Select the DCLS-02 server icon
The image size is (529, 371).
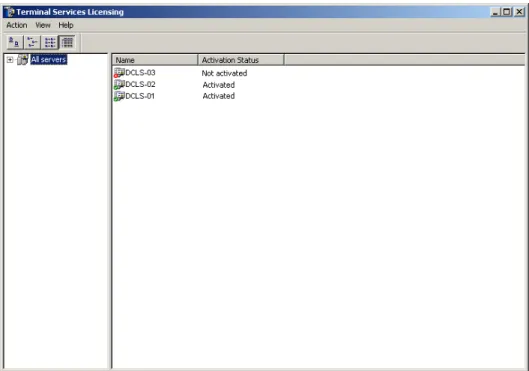point(119,84)
